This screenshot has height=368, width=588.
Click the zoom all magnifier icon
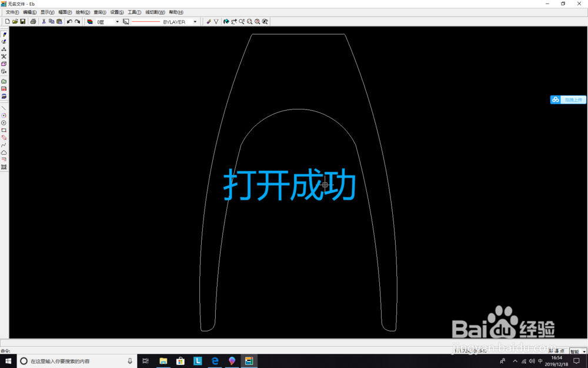click(258, 22)
